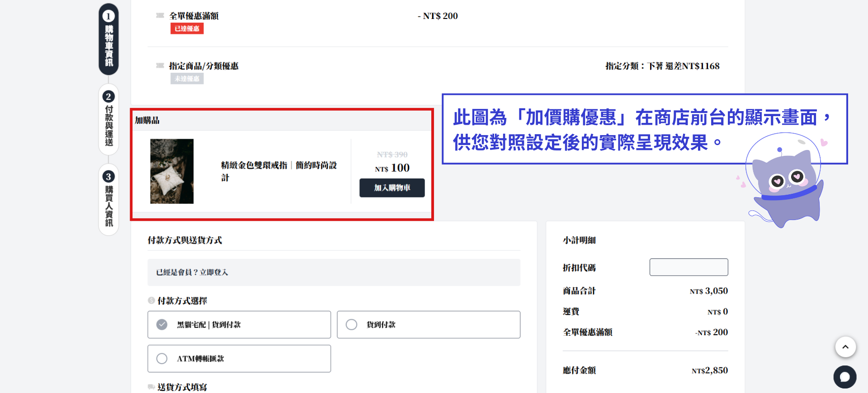Click the 運費 NT$ 0 value
Viewport: 868px width, 393px height.
[718, 312]
